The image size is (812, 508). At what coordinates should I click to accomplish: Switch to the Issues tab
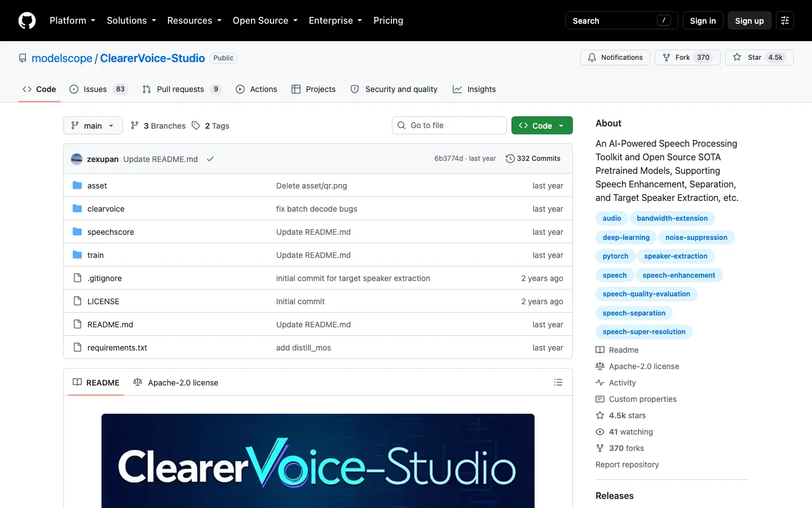pyautogui.click(x=99, y=89)
